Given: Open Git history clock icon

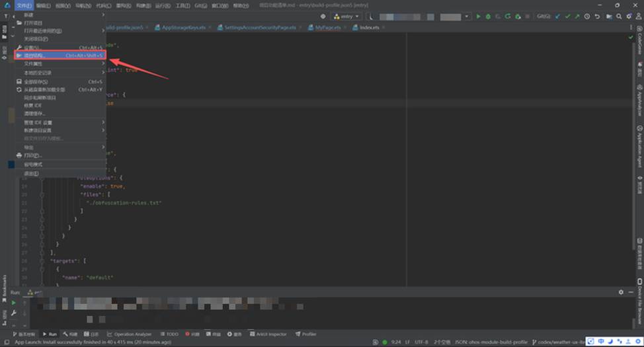Looking at the screenshot, I should tap(587, 16).
